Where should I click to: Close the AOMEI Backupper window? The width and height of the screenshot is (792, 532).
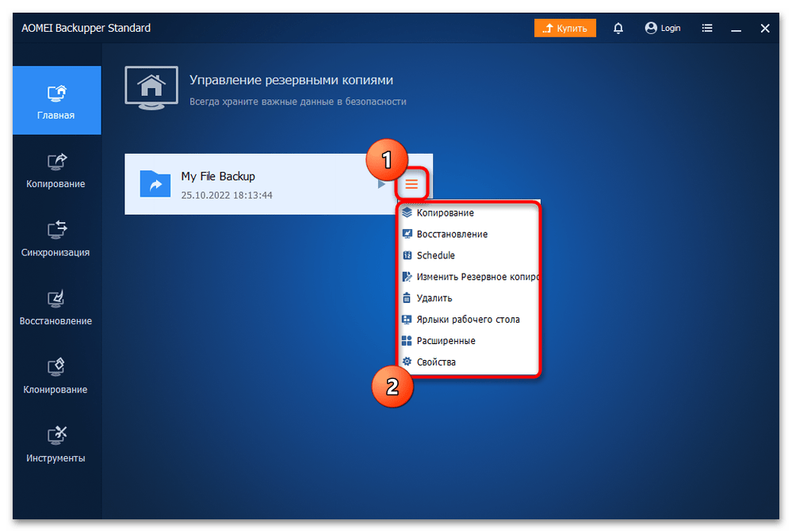point(765,29)
